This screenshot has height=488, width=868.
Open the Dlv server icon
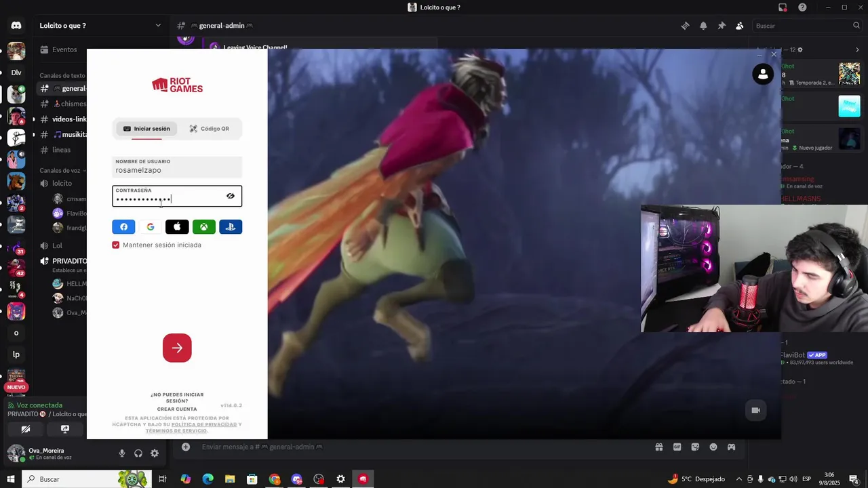(16, 73)
